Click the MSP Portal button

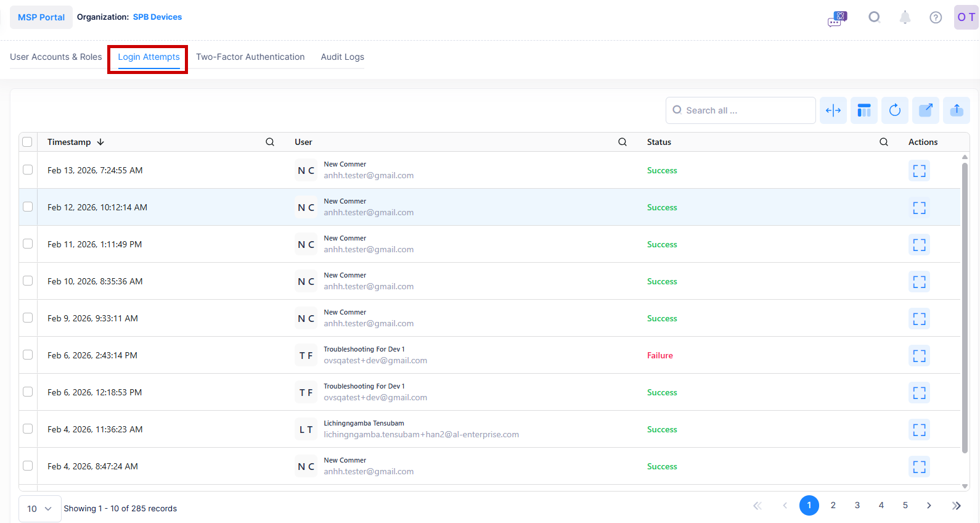[x=41, y=17]
